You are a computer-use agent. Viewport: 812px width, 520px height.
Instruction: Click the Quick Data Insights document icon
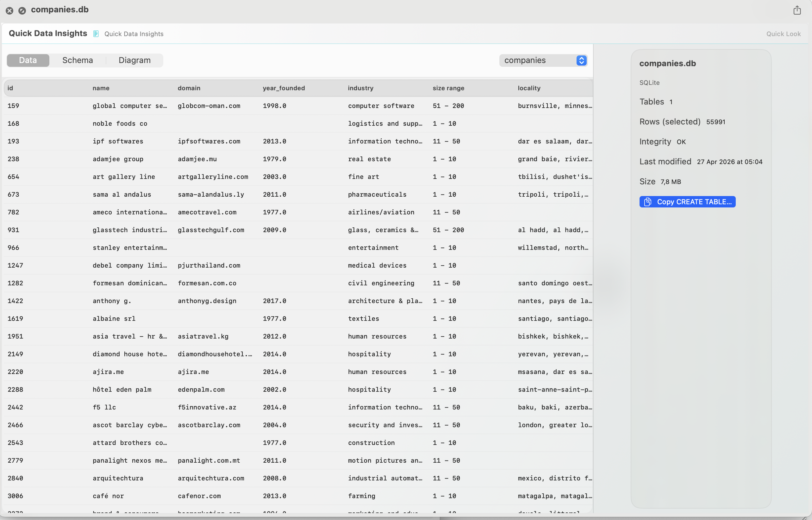tap(96, 34)
